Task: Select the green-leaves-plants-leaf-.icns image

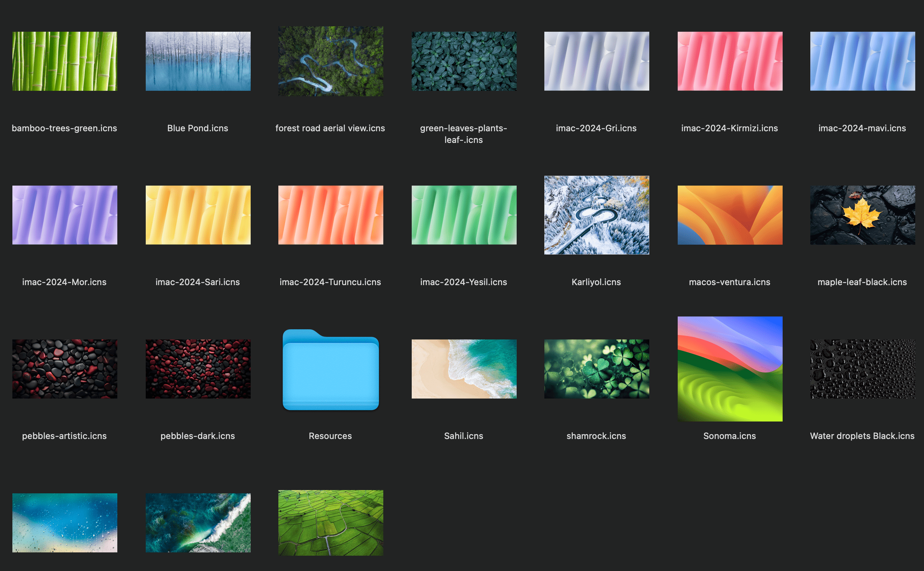Action: (464, 61)
